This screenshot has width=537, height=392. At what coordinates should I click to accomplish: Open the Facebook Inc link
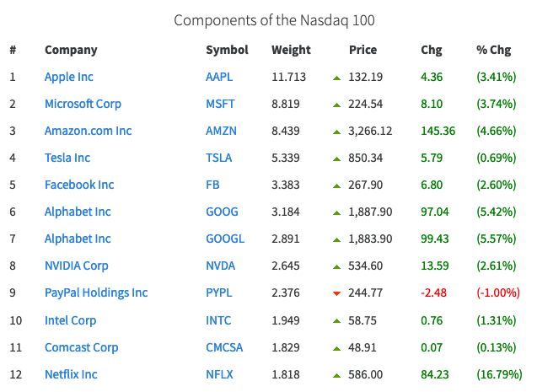point(79,185)
